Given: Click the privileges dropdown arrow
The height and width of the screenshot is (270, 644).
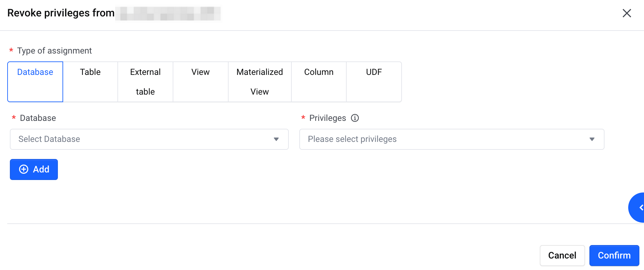Looking at the screenshot, I should pos(592,139).
